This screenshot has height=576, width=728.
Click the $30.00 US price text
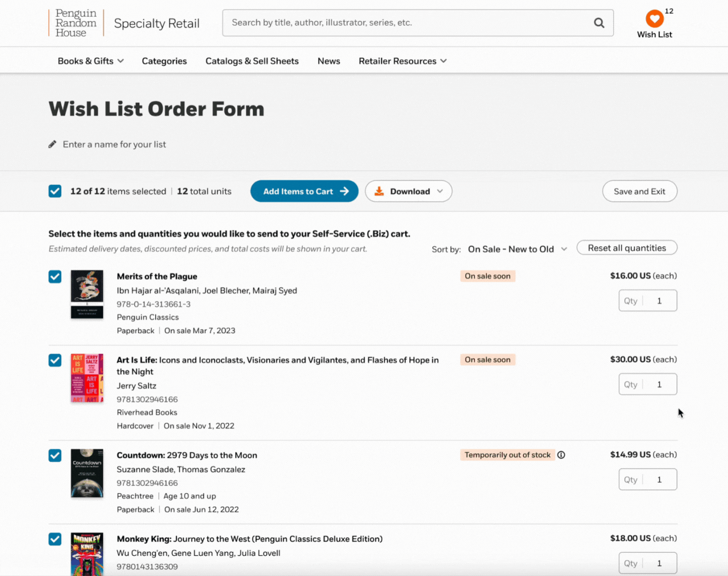point(630,360)
